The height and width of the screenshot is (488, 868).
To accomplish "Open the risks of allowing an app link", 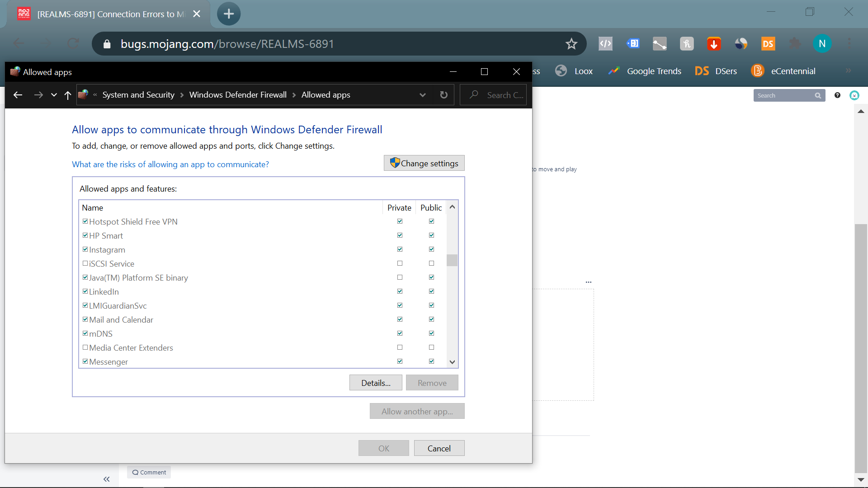I will 170,164.
